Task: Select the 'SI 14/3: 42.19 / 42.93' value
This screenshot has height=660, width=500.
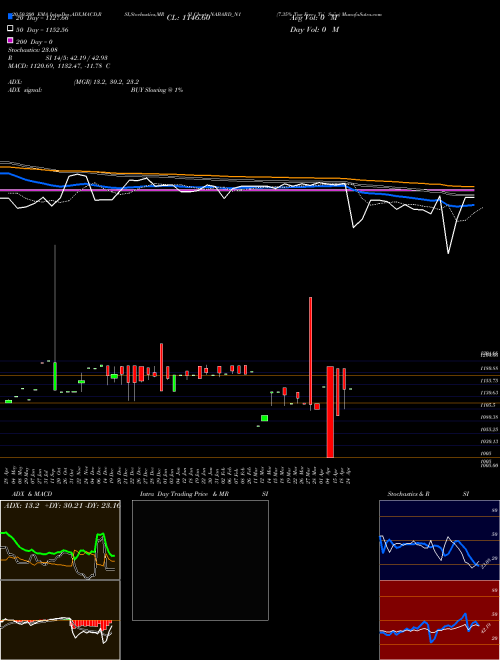Action: [x=77, y=58]
